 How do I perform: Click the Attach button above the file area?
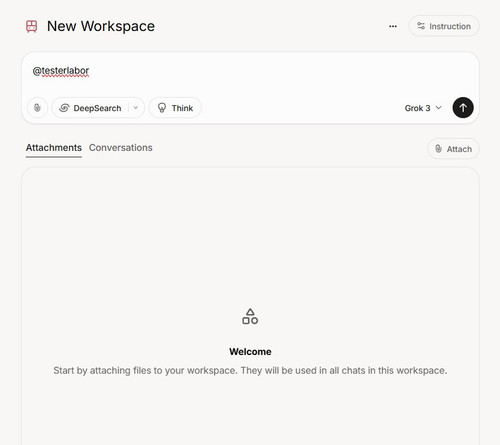tap(454, 149)
